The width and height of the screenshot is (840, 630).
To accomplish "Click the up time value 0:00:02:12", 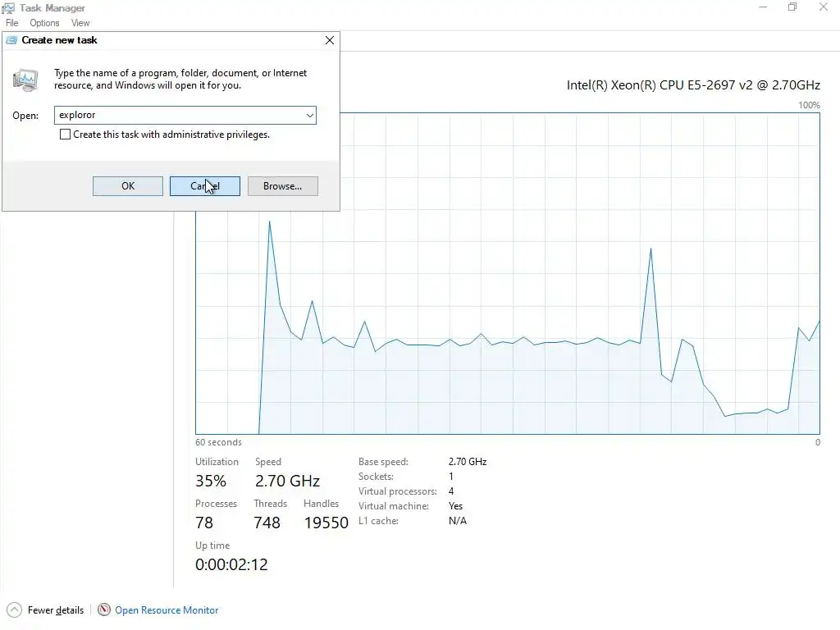I will [x=231, y=564].
